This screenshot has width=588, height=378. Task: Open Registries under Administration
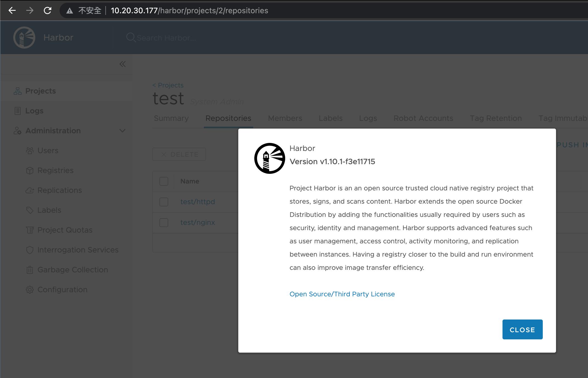click(55, 171)
